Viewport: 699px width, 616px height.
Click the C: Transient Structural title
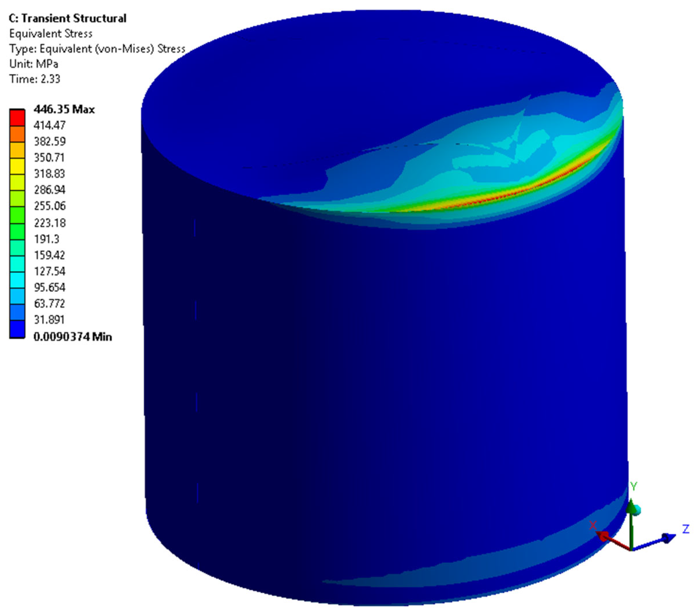[x=67, y=18]
